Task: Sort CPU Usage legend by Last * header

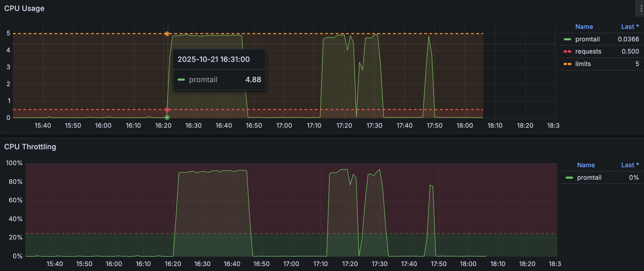Action: [x=630, y=27]
